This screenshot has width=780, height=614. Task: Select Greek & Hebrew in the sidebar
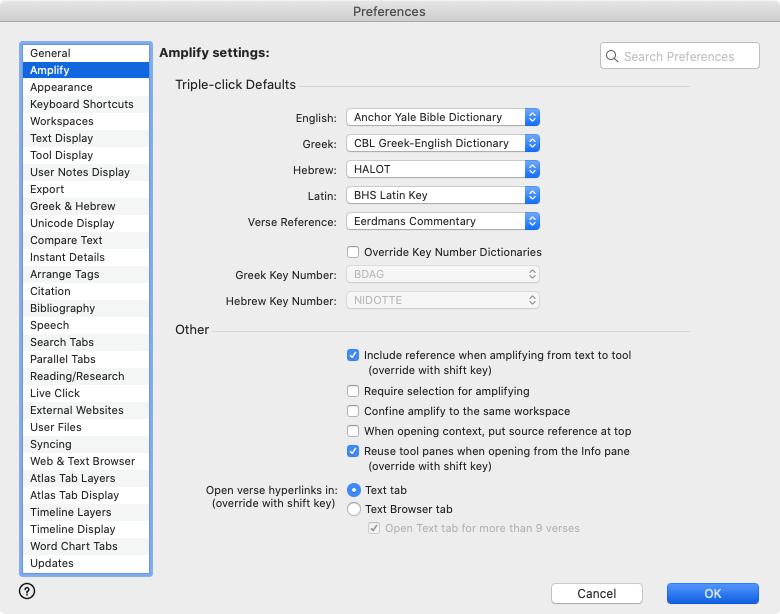pyautogui.click(x=72, y=206)
